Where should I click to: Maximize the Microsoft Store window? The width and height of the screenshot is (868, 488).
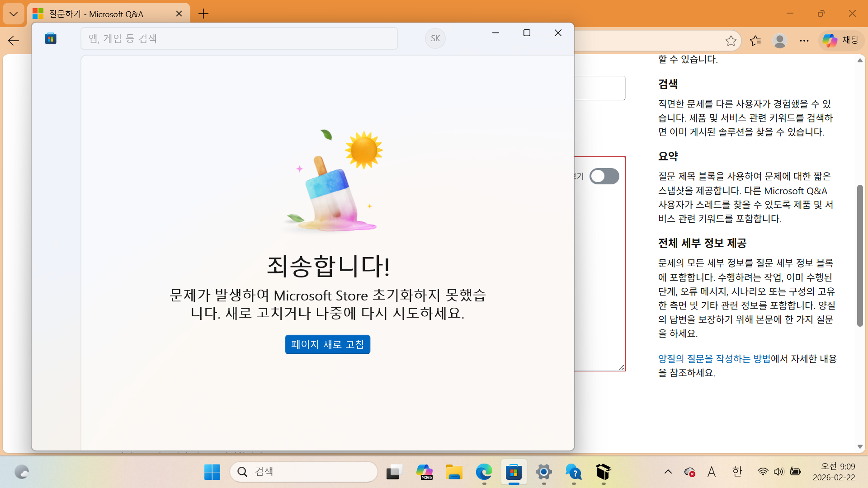tap(527, 33)
